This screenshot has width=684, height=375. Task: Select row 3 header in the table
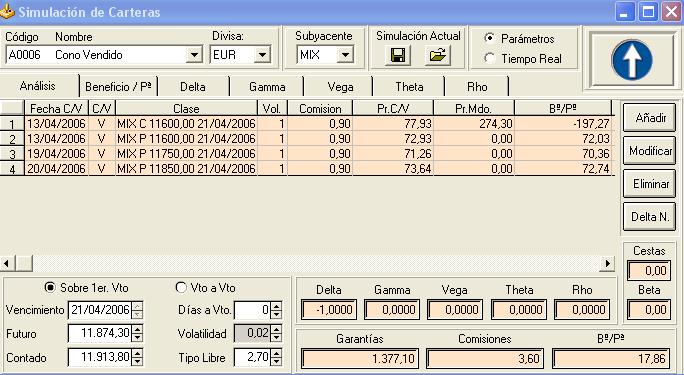click(x=12, y=153)
